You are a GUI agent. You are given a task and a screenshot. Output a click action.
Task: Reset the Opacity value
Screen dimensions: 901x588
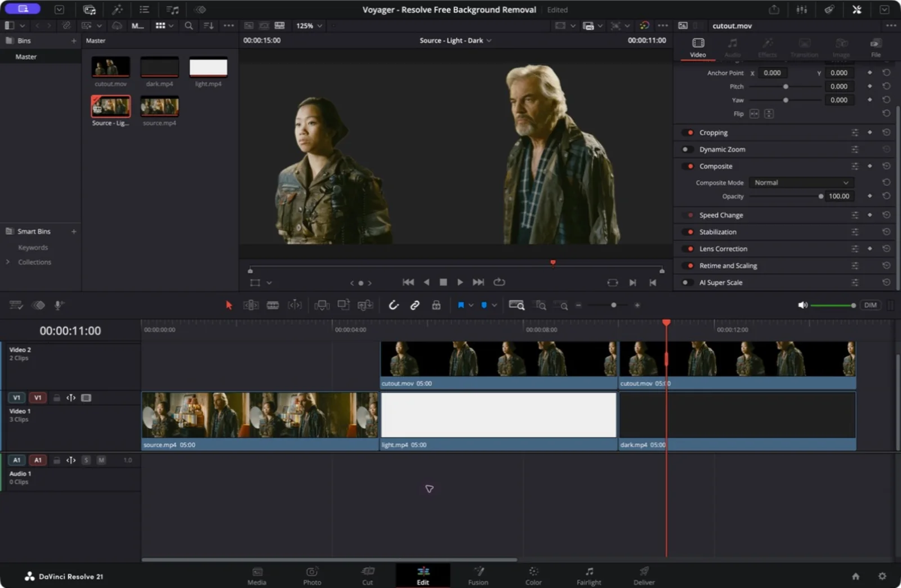click(x=886, y=196)
